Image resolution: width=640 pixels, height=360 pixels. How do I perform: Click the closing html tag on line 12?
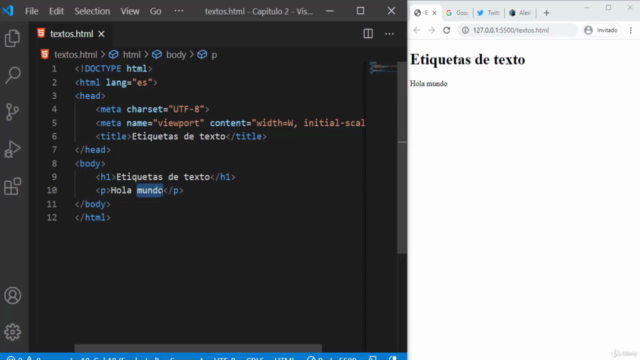tap(93, 218)
